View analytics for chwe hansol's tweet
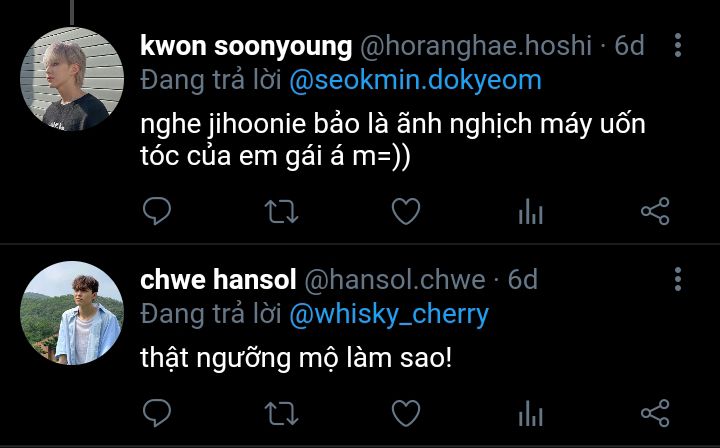This screenshot has width=720, height=448. [x=530, y=413]
